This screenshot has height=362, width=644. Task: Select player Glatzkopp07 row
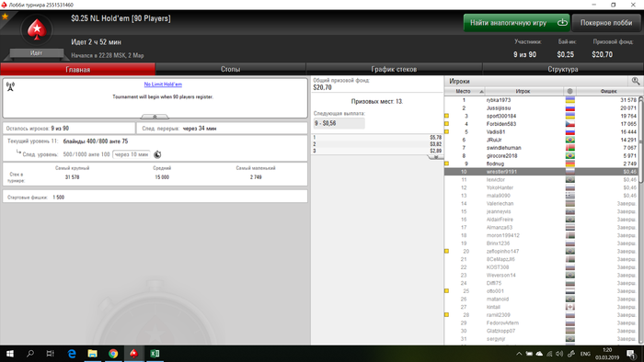click(541, 331)
